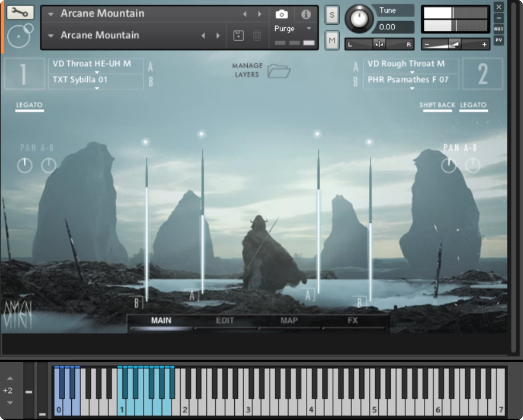The image size is (523, 420).
Task: Open instrument info with the i icon
Action: pos(306,15)
